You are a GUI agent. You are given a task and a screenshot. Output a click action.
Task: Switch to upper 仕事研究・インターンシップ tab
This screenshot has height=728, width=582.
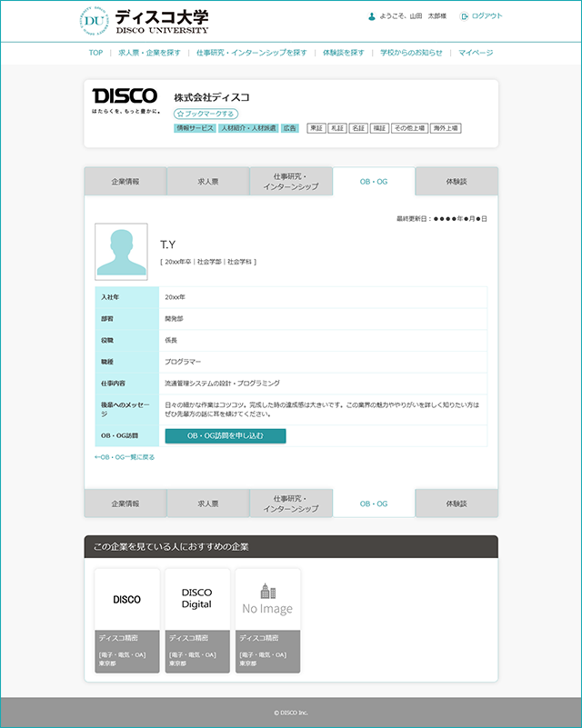click(291, 182)
